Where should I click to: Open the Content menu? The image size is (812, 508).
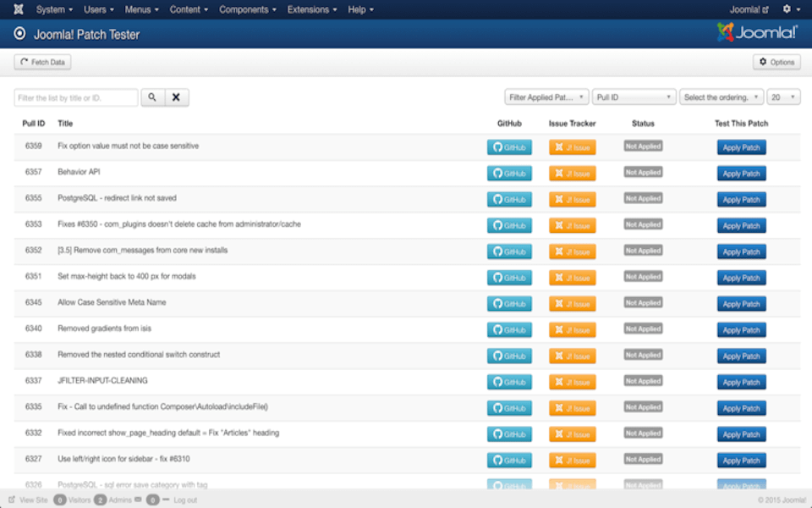coord(189,9)
